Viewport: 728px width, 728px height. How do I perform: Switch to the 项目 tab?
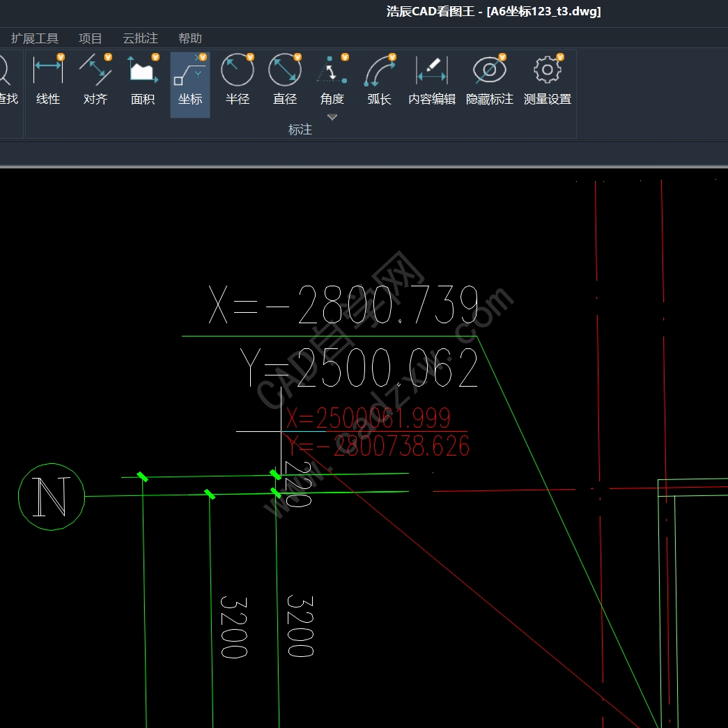(x=90, y=38)
